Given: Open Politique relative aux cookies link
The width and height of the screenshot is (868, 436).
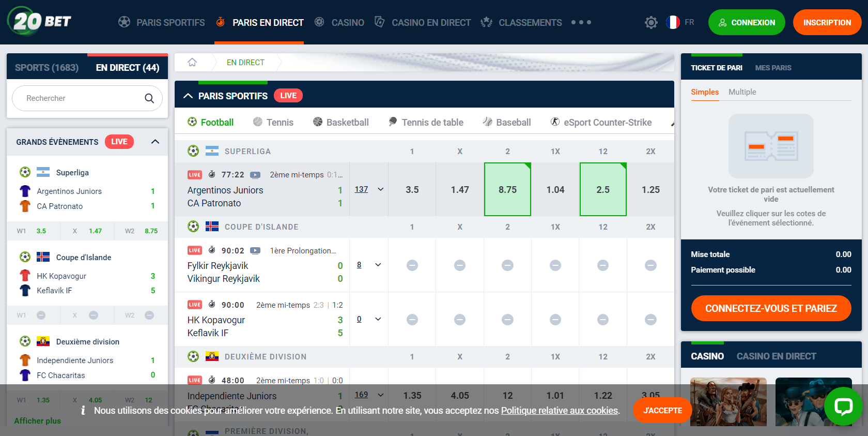Looking at the screenshot, I should tap(560, 410).
